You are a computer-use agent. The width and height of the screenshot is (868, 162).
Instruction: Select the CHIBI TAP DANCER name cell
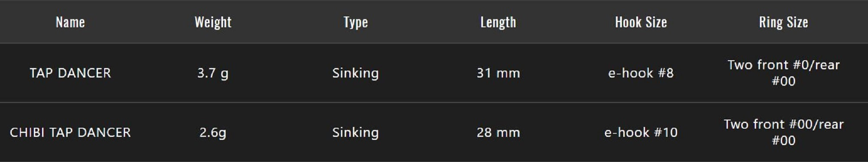coord(70,132)
